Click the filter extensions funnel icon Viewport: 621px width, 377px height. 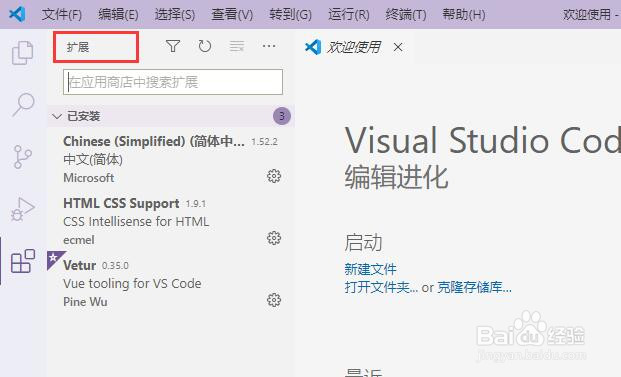[x=173, y=46]
